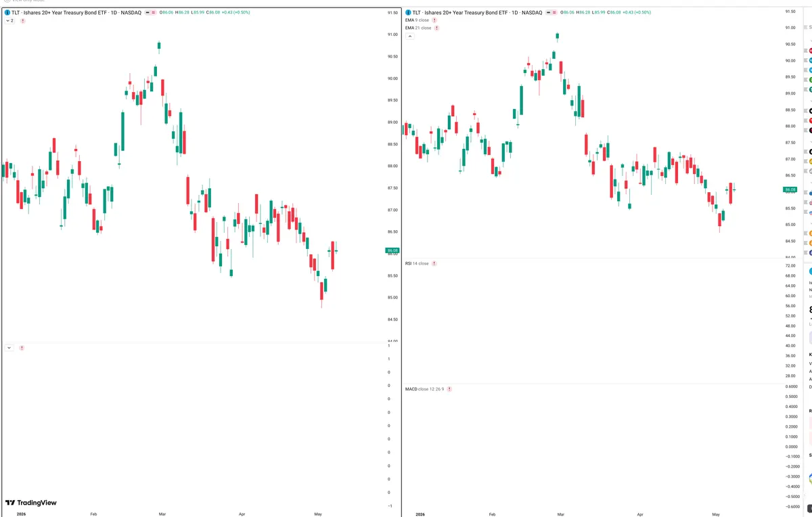The width and height of the screenshot is (812, 517).
Task: Select the EMA 9 close indicator label
Action: pos(417,20)
